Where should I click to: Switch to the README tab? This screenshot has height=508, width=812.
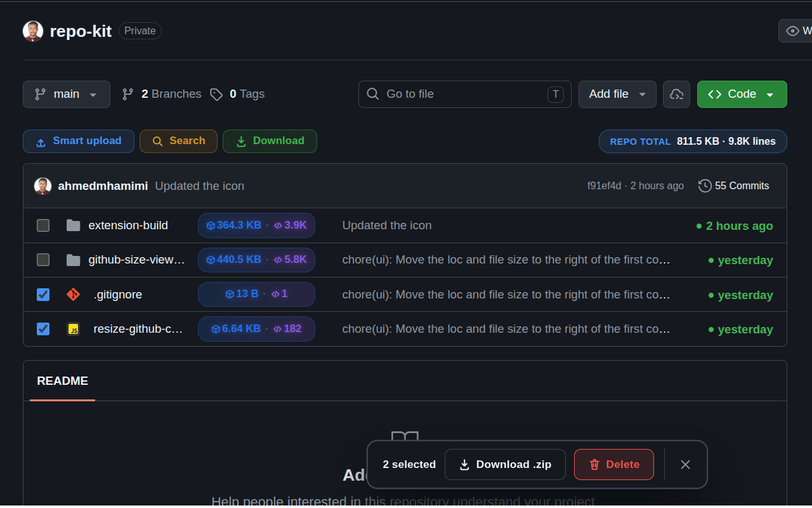pyautogui.click(x=62, y=381)
